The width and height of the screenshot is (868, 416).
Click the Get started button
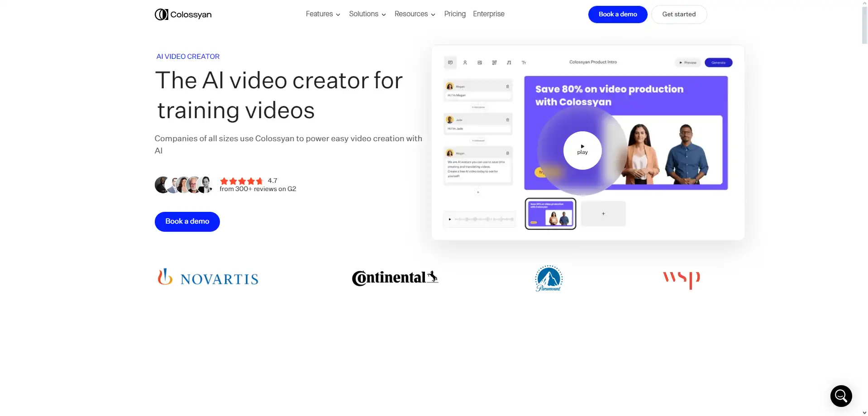[x=679, y=14]
